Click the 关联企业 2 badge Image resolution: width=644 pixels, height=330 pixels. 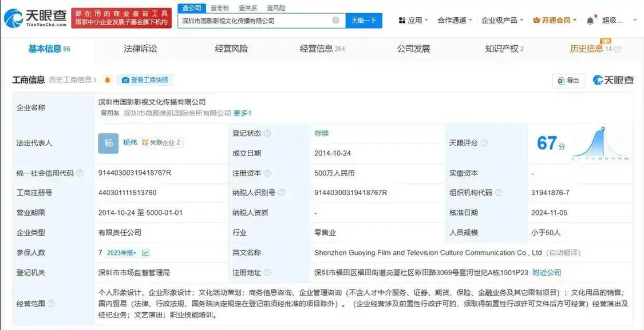(161, 143)
